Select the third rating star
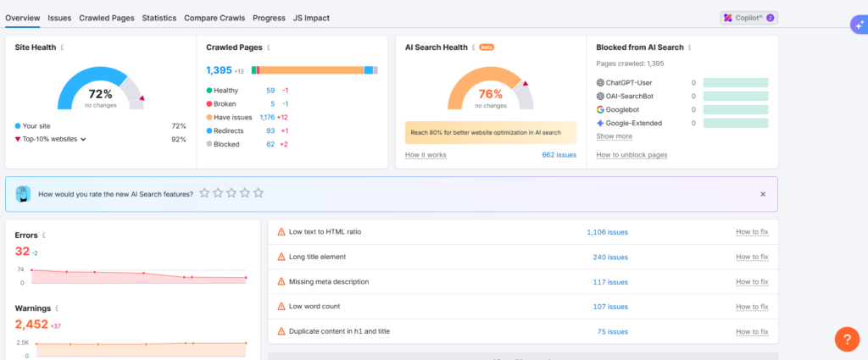This screenshot has height=360, width=868. [231, 194]
